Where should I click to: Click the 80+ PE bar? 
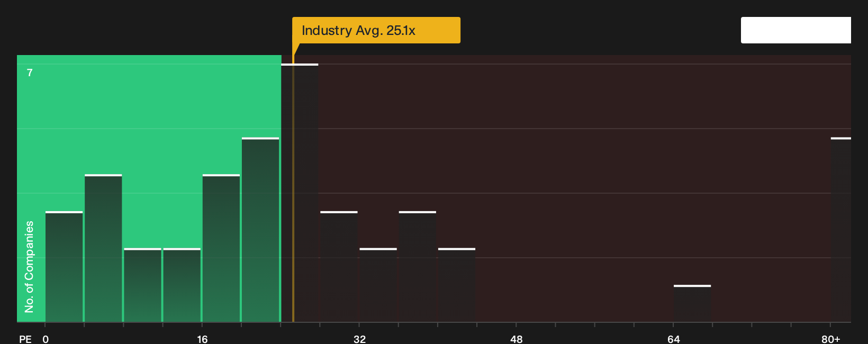[841, 230]
